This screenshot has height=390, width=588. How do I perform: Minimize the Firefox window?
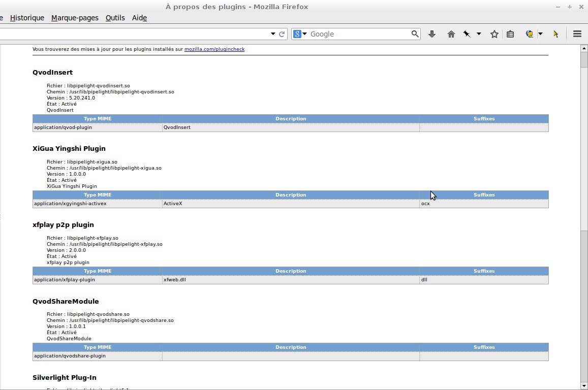(558, 7)
